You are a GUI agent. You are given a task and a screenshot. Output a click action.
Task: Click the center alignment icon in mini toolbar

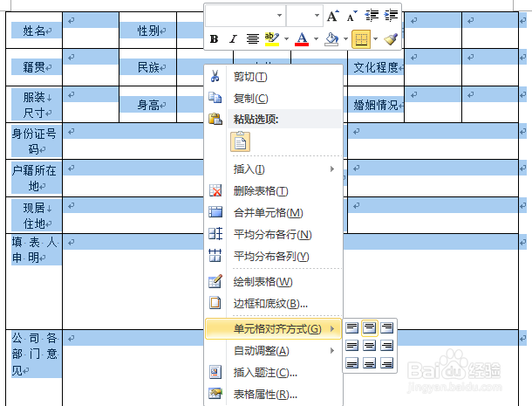tap(253, 39)
